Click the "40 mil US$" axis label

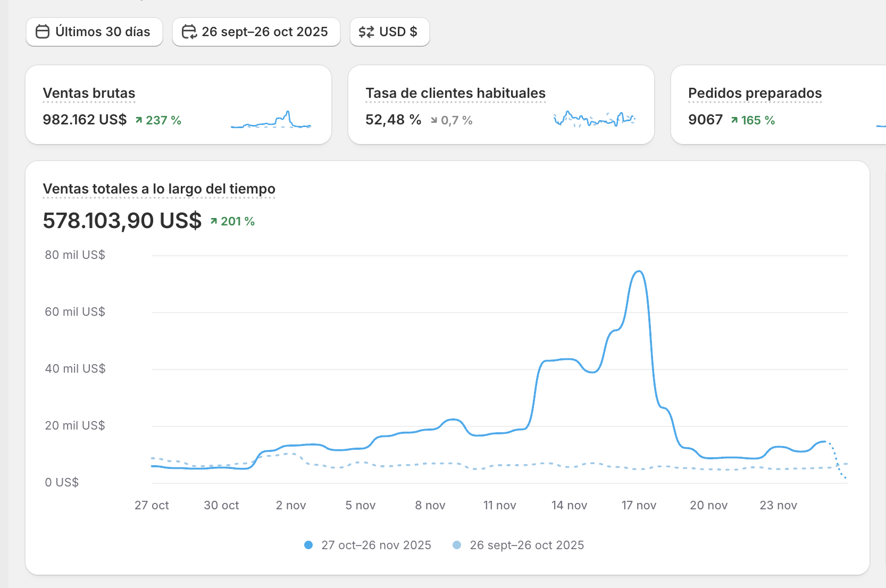(75, 368)
